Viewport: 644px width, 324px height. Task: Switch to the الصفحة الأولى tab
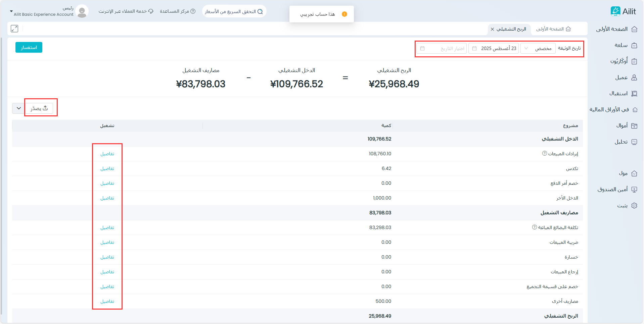click(x=553, y=29)
